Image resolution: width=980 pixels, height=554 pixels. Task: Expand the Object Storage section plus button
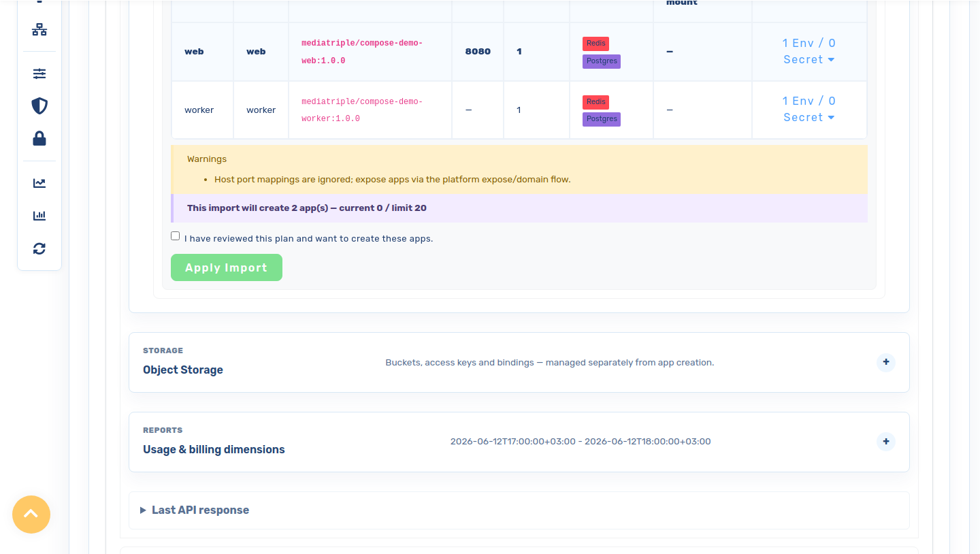pyautogui.click(x=886, y=362)
